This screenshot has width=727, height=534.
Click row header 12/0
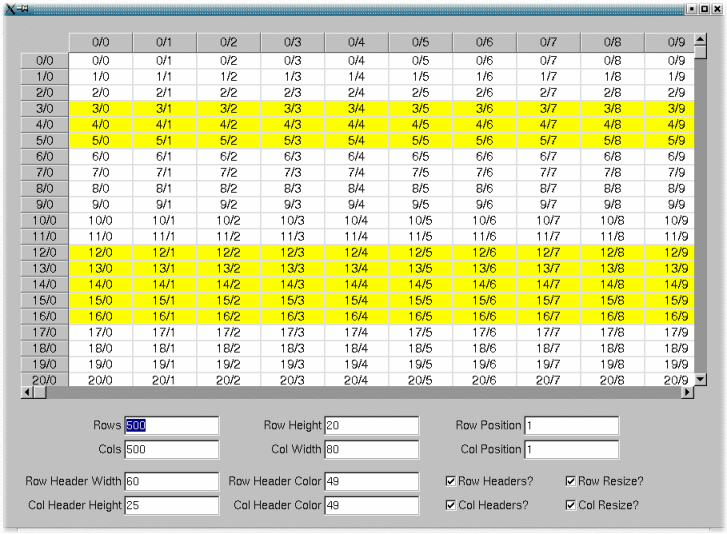tap(44, 252)
